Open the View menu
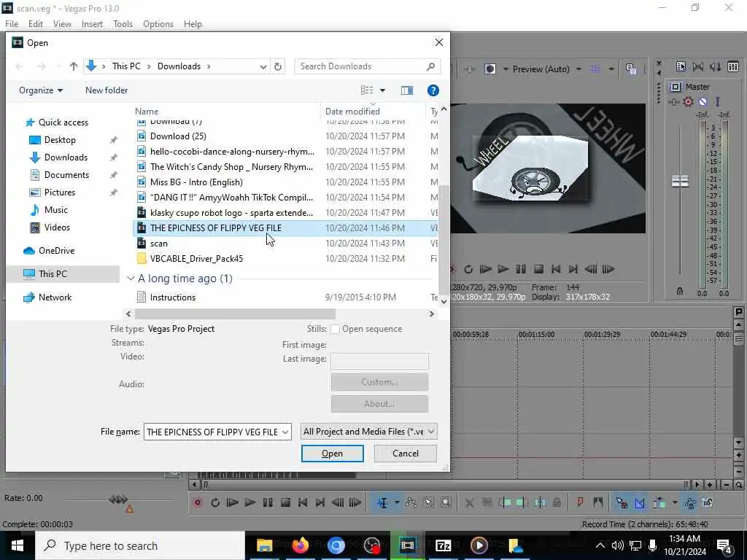 (x=62, y=24)
